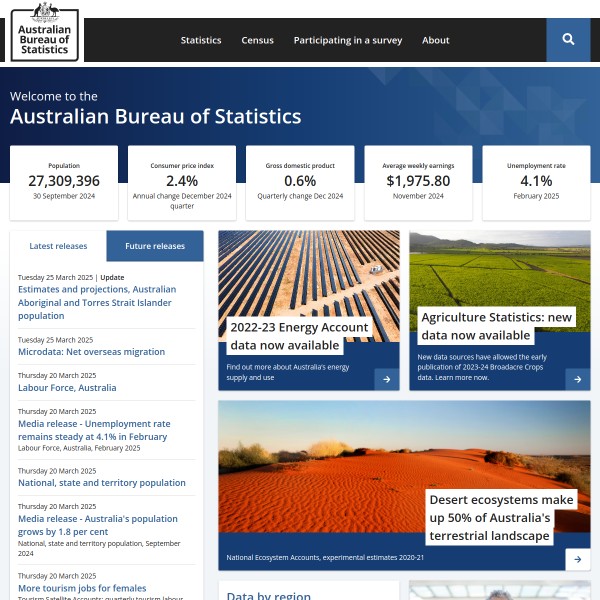Open the Unemployment rate tile
This screenshot has height=600, width=600.
point(536,182)
